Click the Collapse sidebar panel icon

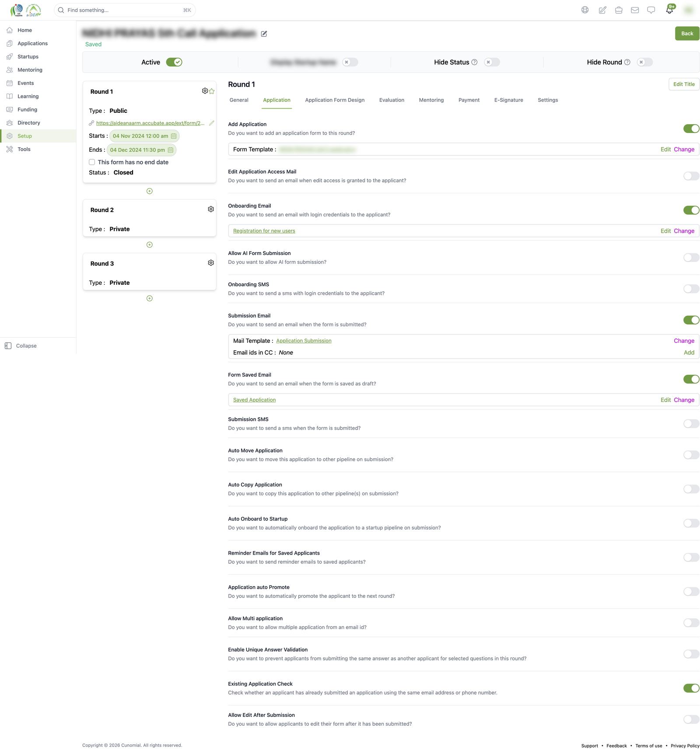(8, 346)
